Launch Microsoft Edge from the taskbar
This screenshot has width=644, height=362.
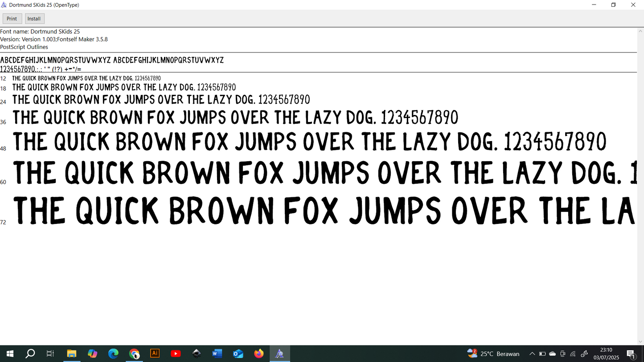coord(113,354)
